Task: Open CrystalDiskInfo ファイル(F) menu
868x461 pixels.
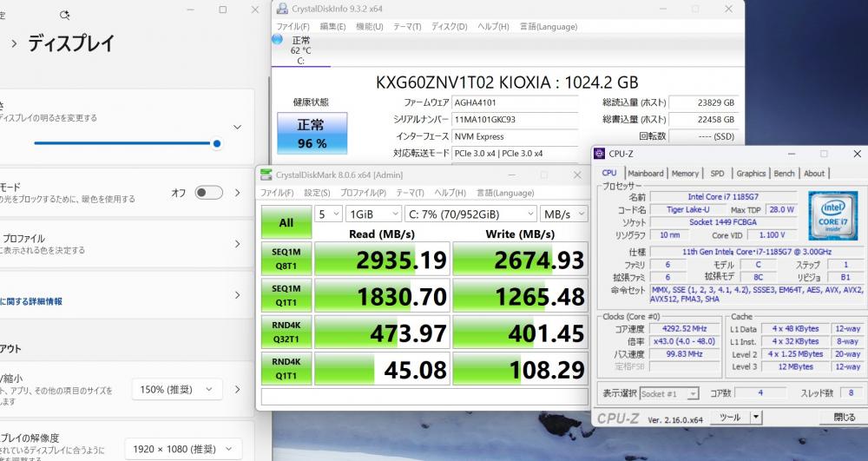Action: (x=293, y=27)
